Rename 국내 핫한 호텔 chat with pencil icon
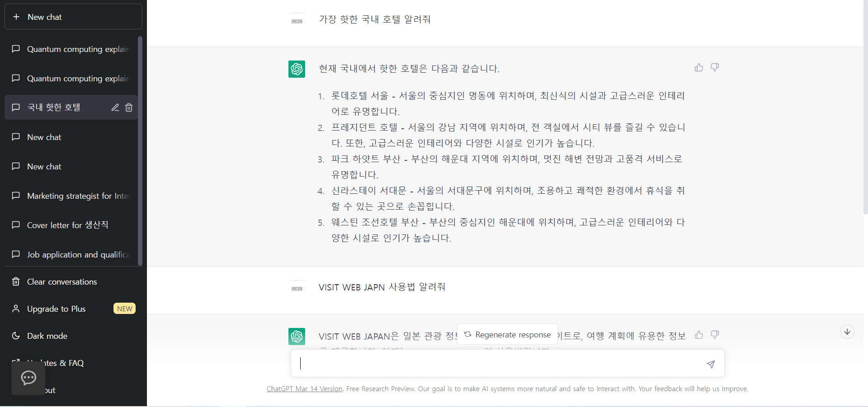 point(115,107)
